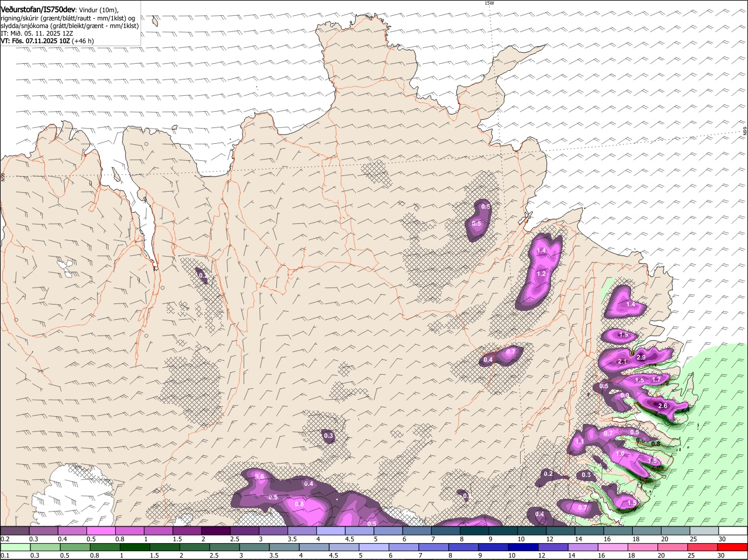
Task: Click the '2.6' precipitation value on the map
Action: pos(663,406)
